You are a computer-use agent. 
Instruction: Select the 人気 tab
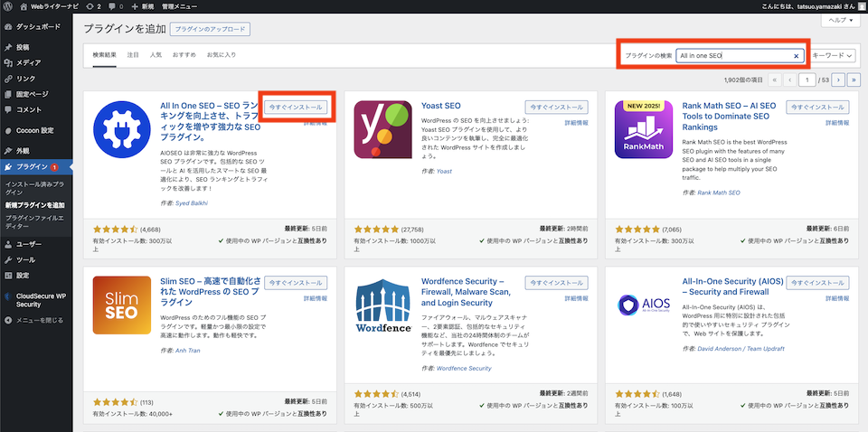click(156, 55)
